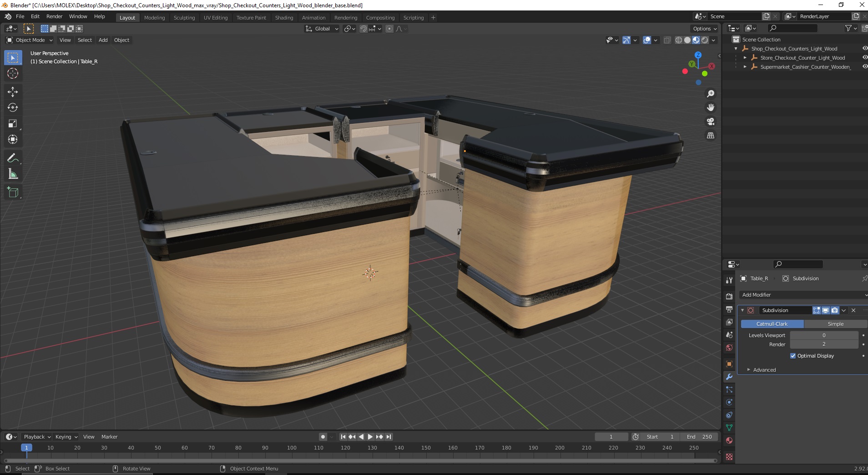Activate the Select Box tool

[13, 58]
